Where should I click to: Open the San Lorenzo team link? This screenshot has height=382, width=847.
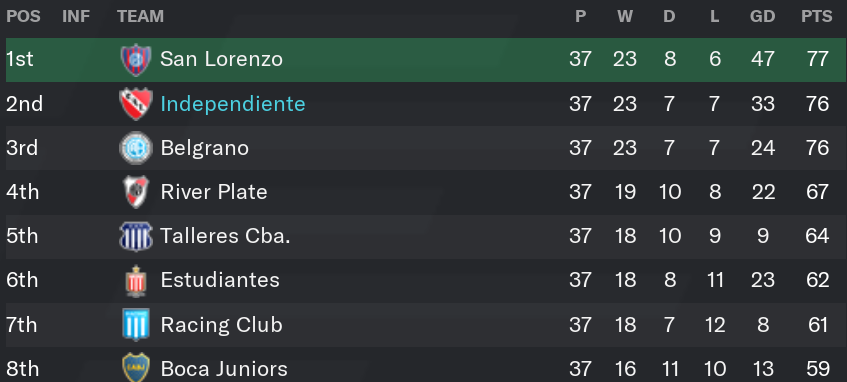(221, 59)
